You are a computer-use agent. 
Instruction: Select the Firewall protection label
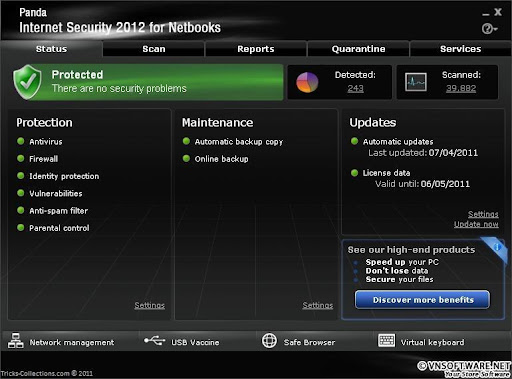pos(43,159)
